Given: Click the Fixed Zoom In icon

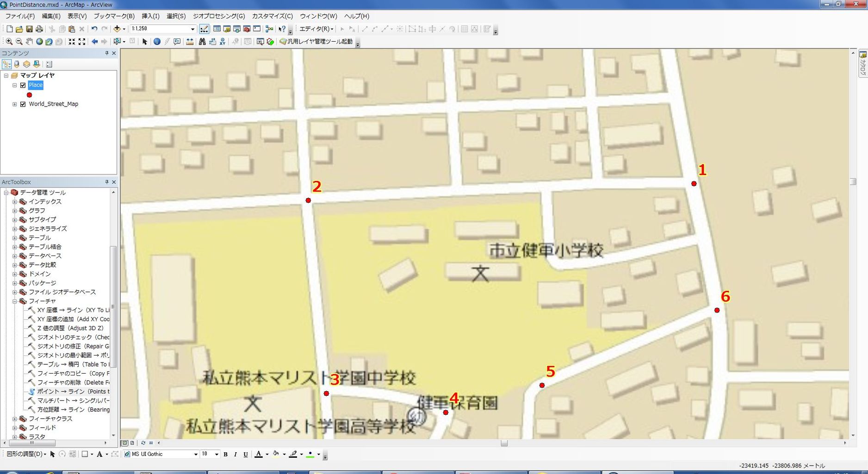Looking at the screenshot, I should coord(72,42).
